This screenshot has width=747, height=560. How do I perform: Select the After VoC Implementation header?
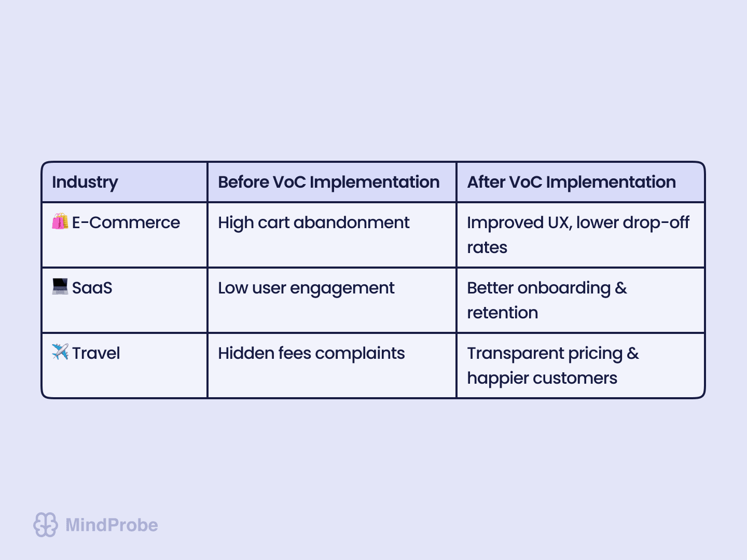[x=571, y=183]
